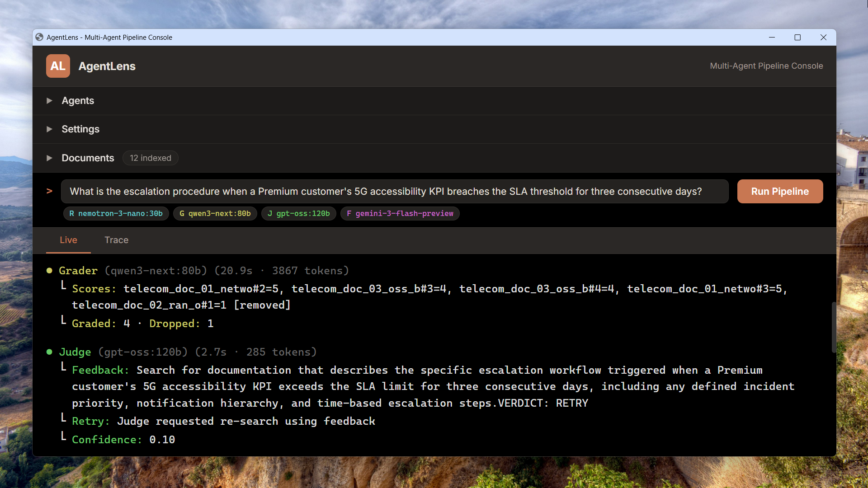Switch to the Trace tab

point(117,240)
